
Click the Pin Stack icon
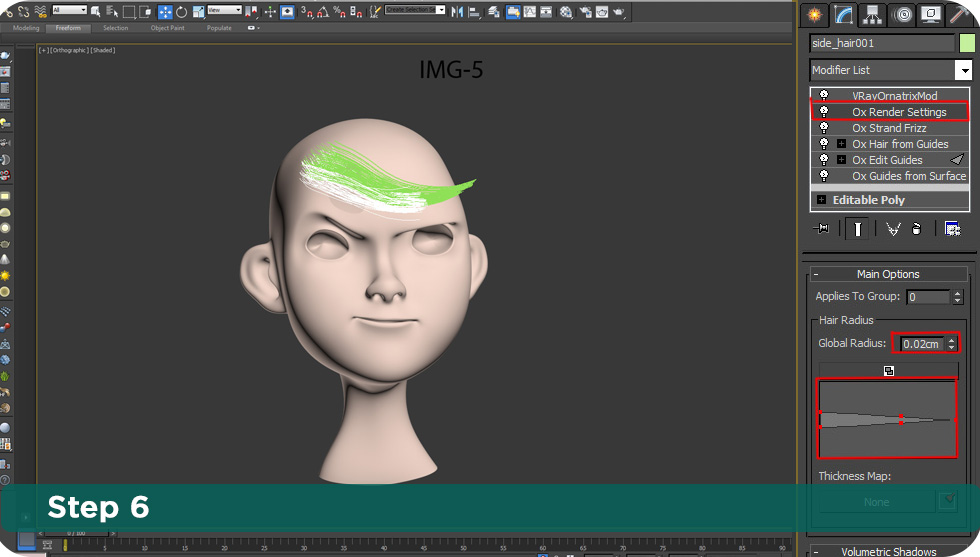point(823,229)
